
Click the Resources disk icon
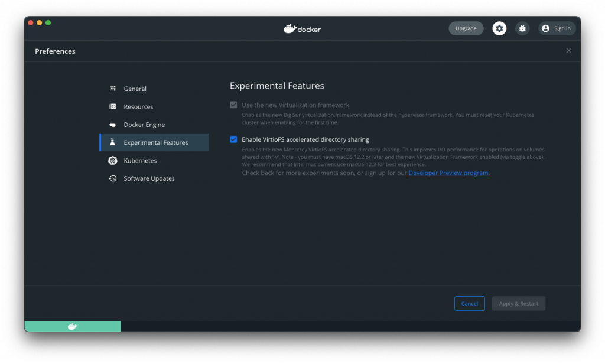(x=113, y=106)
